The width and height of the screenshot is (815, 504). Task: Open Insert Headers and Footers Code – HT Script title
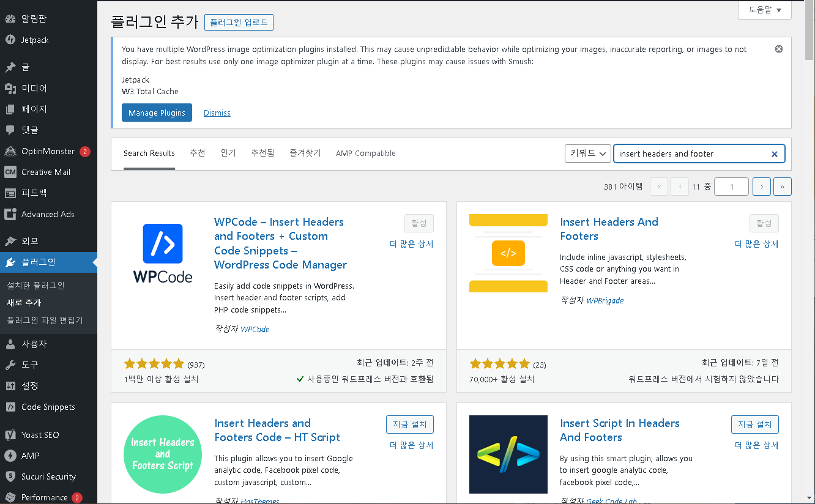click(277, 431)
